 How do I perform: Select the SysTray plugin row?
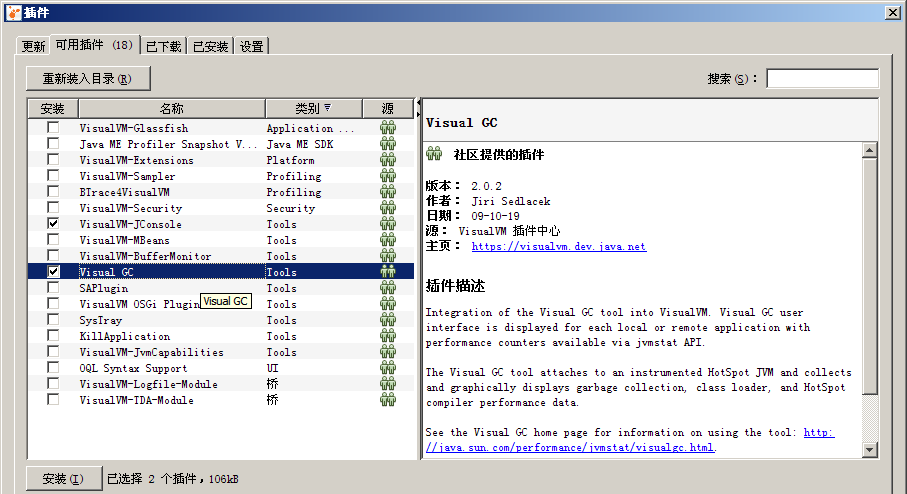point(221,319)
